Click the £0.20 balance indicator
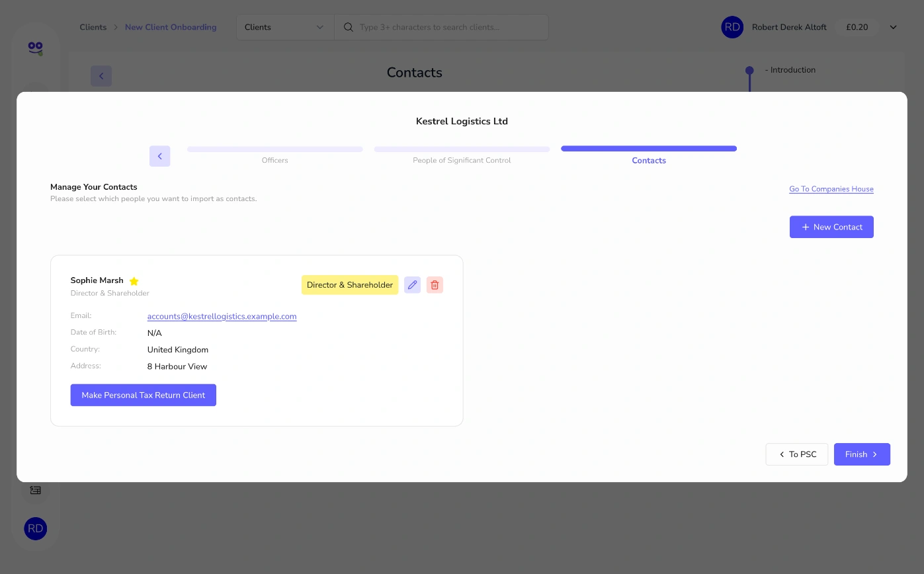Screen dimensions: 924x574 pos(857,27)
